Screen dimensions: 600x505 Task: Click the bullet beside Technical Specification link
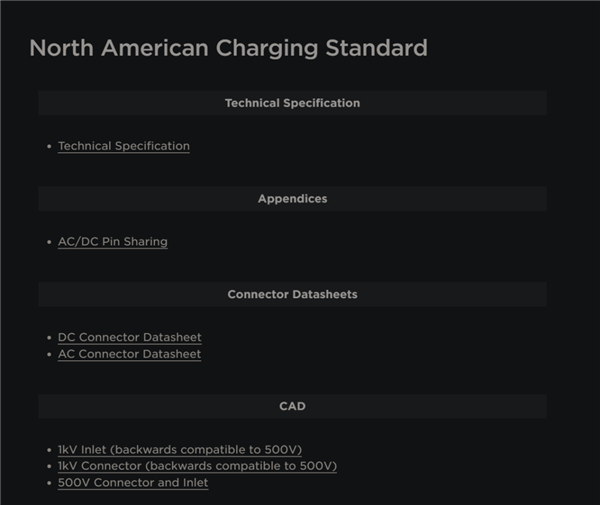(x=49, y=147)
